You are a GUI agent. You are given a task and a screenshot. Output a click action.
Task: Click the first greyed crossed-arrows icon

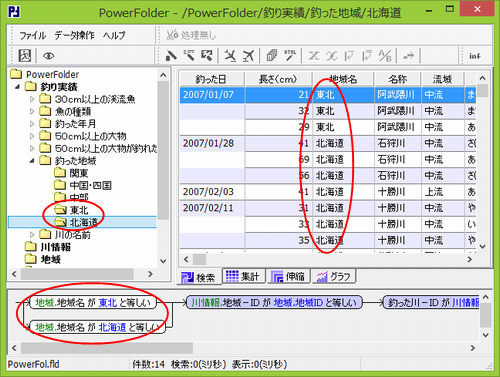click(x=313, y=56)
